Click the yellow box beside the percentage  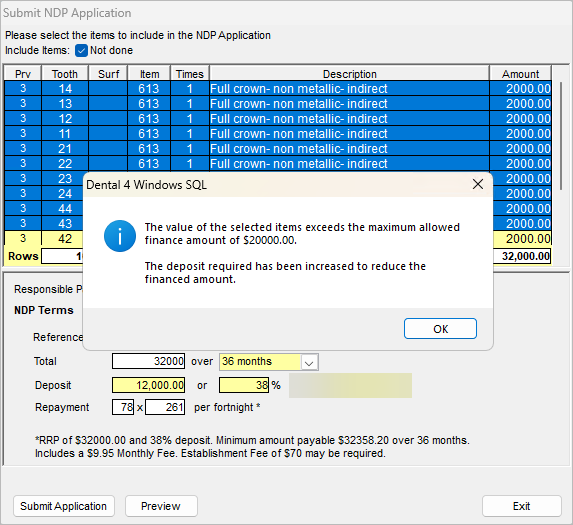pos(350,385)
